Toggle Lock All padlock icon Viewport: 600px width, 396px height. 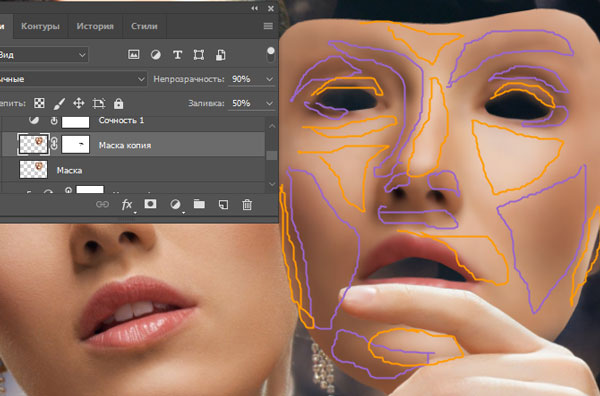119,103
